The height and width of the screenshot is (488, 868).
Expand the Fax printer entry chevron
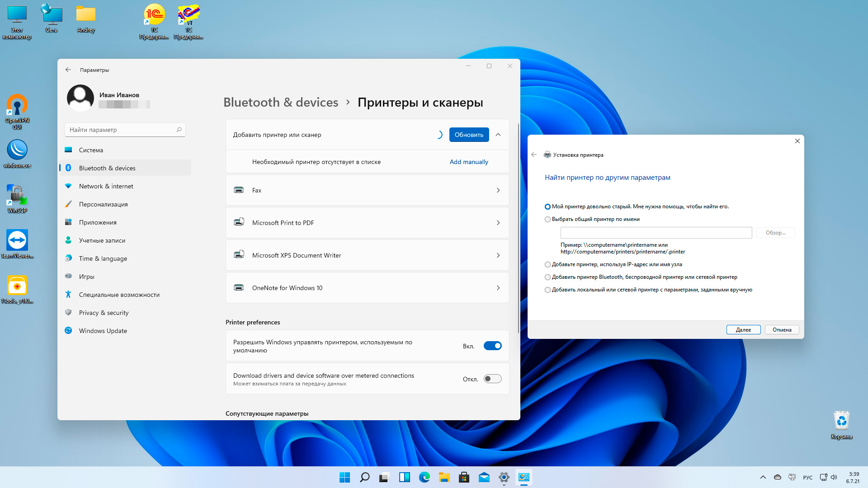tap(498, 190)
